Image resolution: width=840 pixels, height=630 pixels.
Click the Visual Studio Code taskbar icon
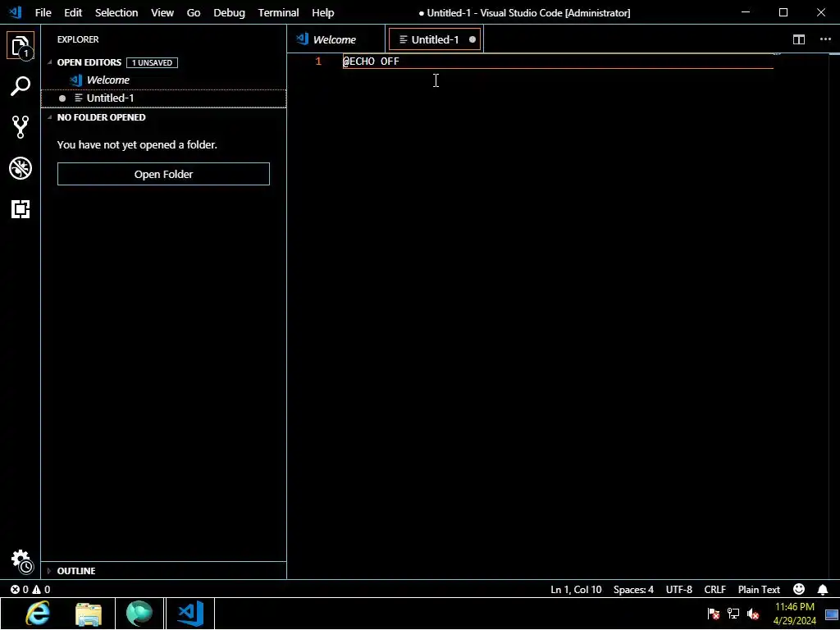coord(190,614)
